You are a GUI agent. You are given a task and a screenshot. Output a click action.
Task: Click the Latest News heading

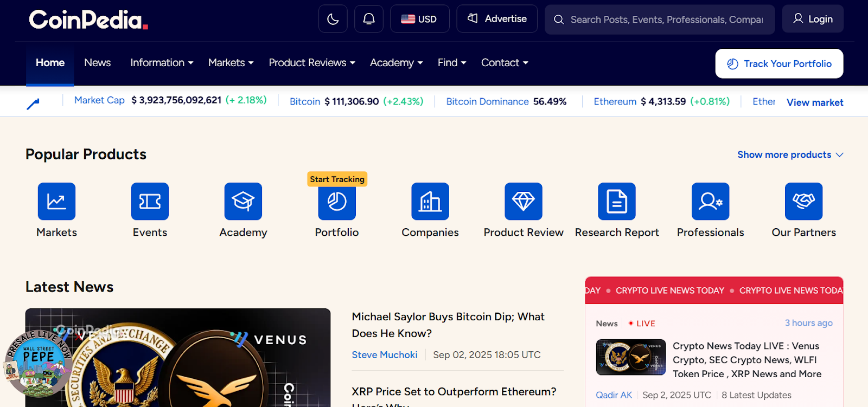pos(69,287)
